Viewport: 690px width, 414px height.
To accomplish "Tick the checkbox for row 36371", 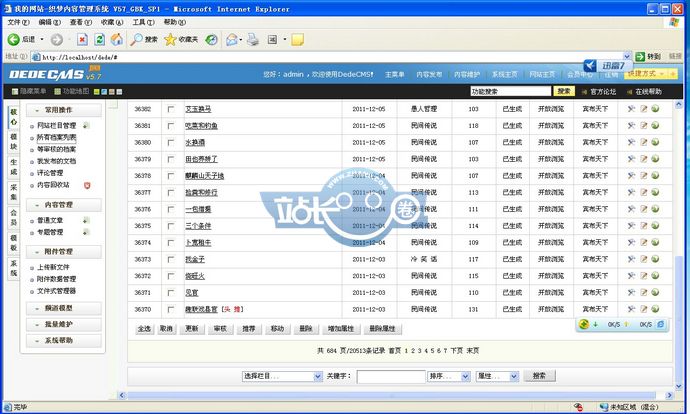I will (171, 293).
